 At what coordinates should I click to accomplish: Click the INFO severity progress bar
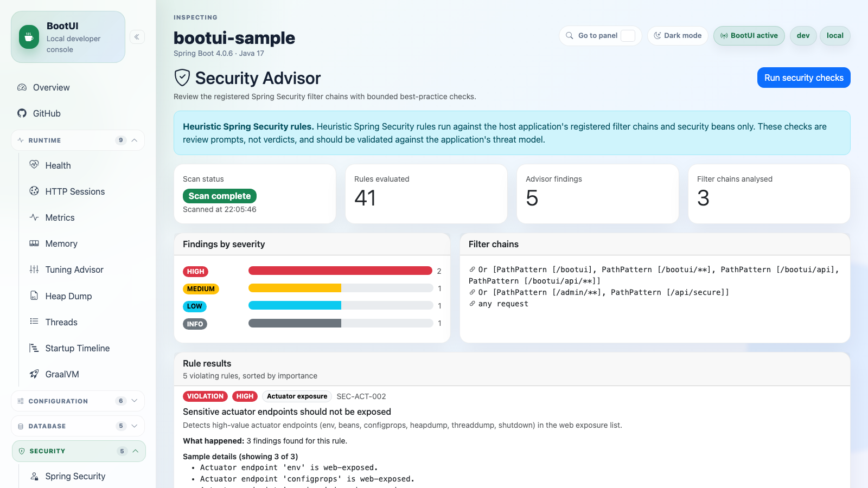tap(340, 323)
